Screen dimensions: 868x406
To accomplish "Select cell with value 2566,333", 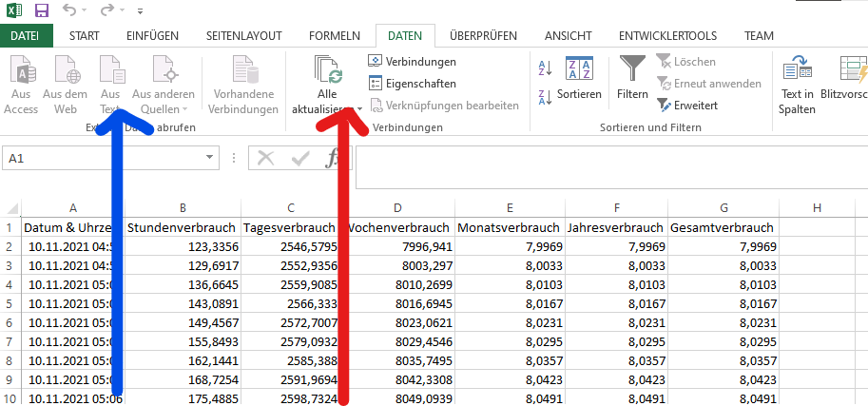I will [291, 304].
